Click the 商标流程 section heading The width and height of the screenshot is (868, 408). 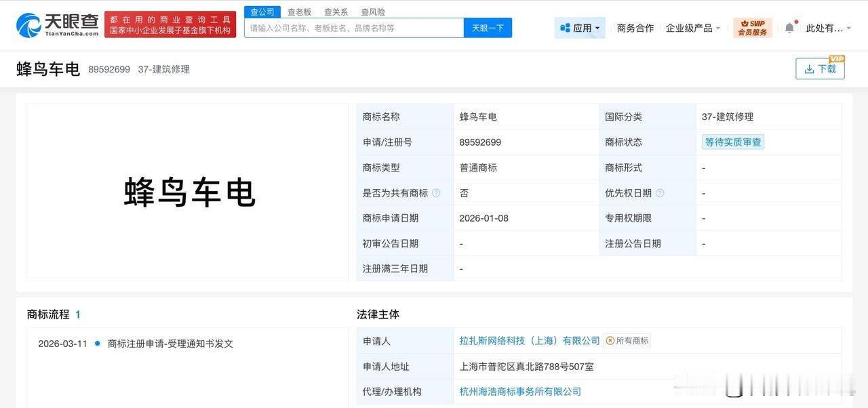point(48,314)
